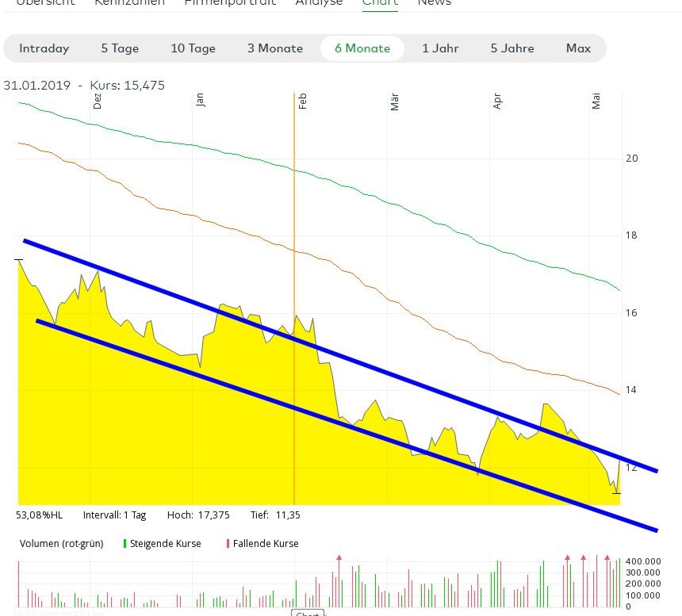Screen dimensions: 682x616
Task: Click the Feb month label on axis
Action: (302, 101)
